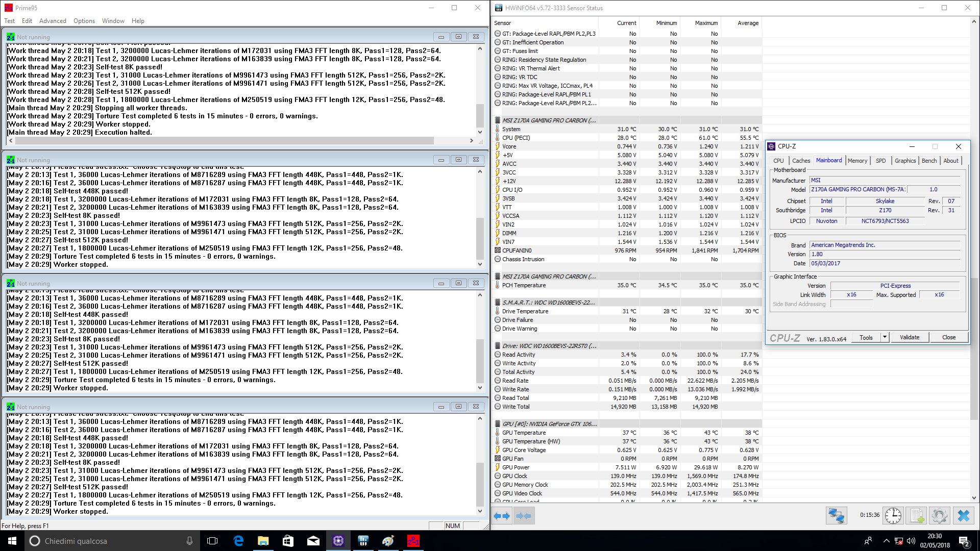Viewport: 980px width, 551px height.
Task: Click HWiNFO start logging document icon
Action: pyautogui.click(x=917, y=516)
